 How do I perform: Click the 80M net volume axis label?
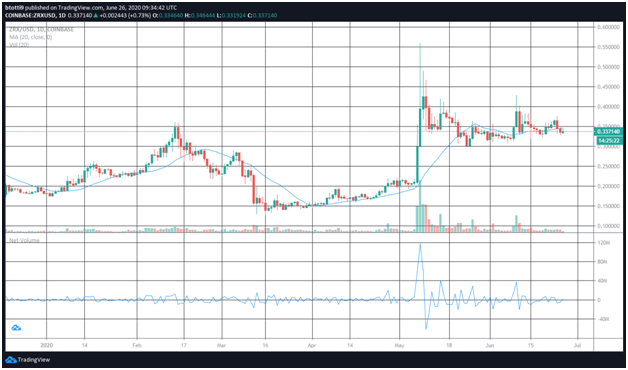pos(603,262)
